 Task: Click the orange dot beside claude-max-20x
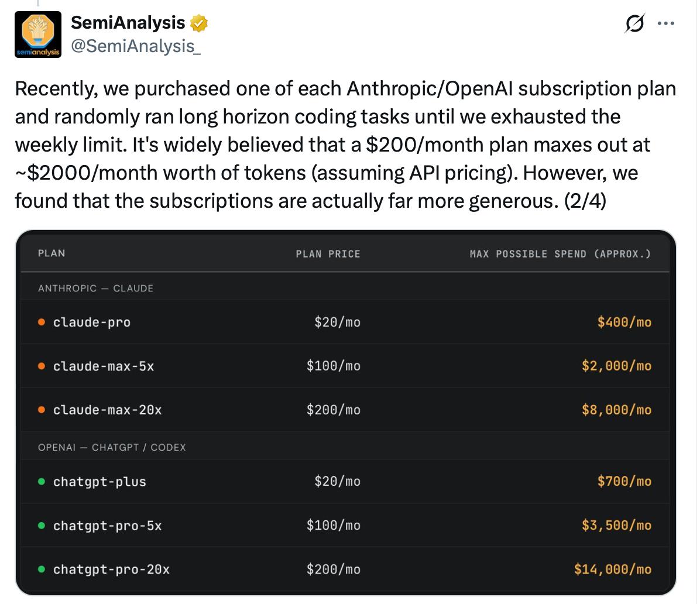click(42, 410)
